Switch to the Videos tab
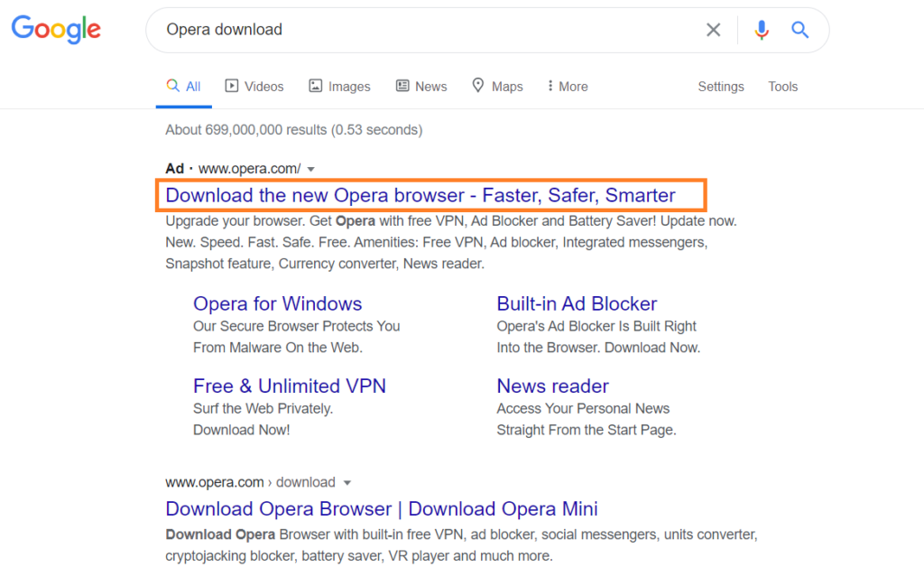The image size is (924, 586). [x=254, y=87]
